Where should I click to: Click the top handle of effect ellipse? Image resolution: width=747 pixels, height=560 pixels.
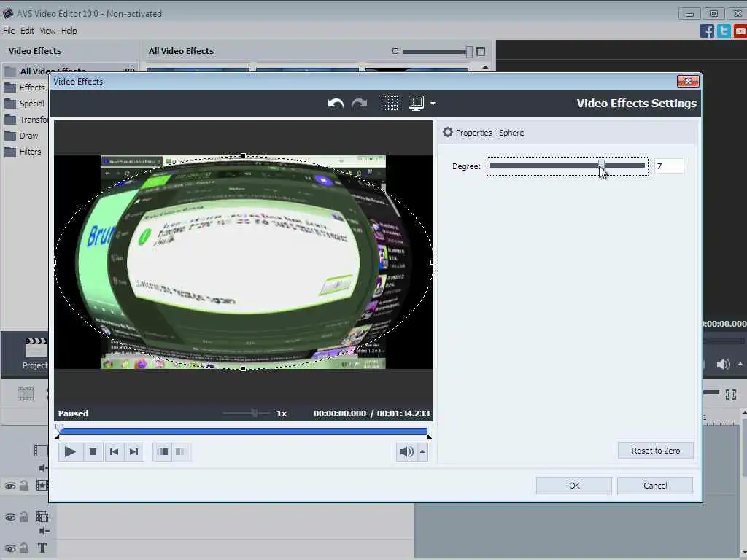coord(244,156)
